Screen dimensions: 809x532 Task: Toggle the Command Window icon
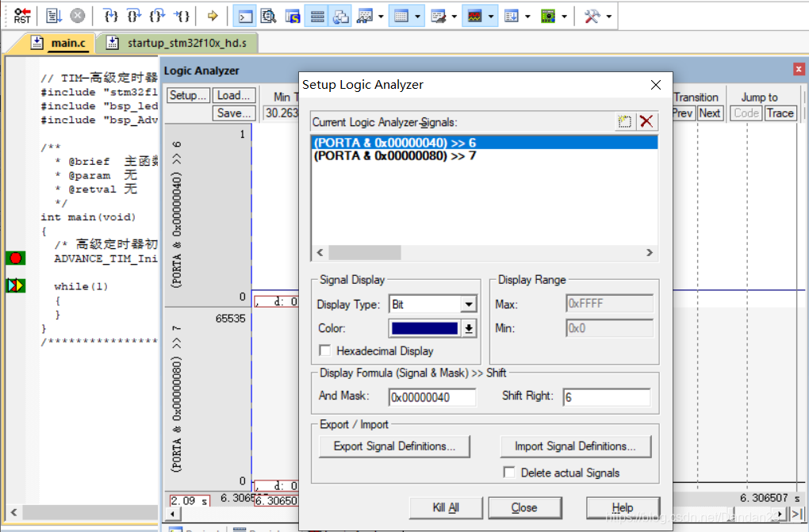pos(245,17)
